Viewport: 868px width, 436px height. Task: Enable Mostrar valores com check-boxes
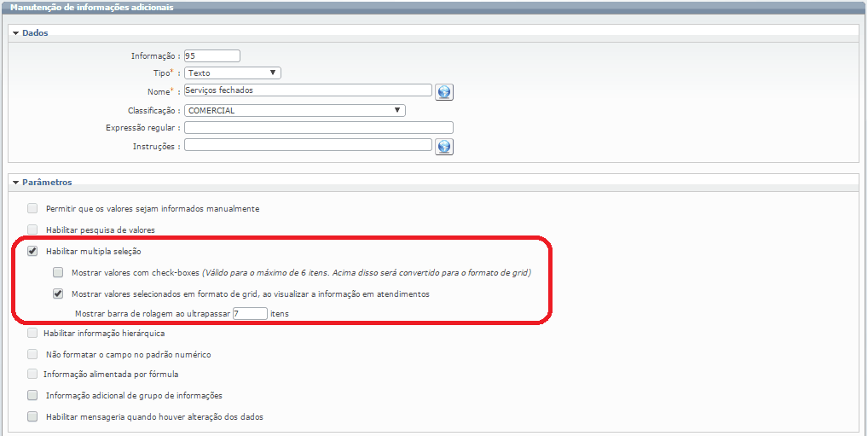[58, 273]
